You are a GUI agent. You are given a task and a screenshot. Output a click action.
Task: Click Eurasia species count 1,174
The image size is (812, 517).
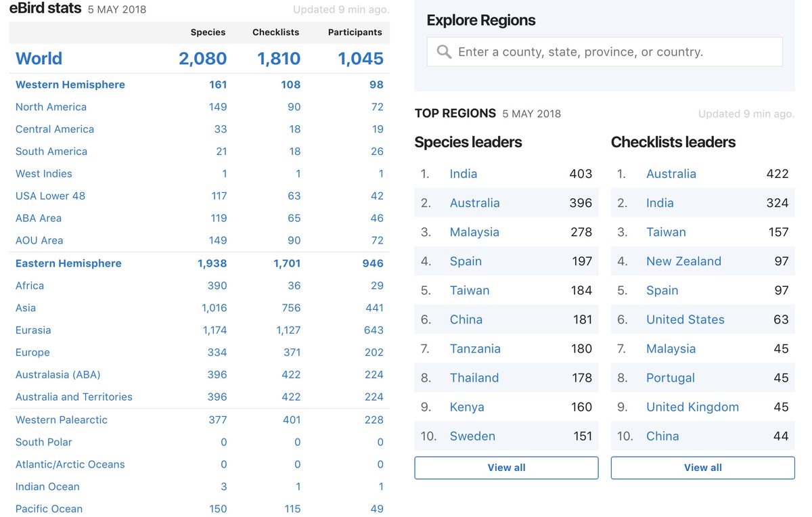215,330
